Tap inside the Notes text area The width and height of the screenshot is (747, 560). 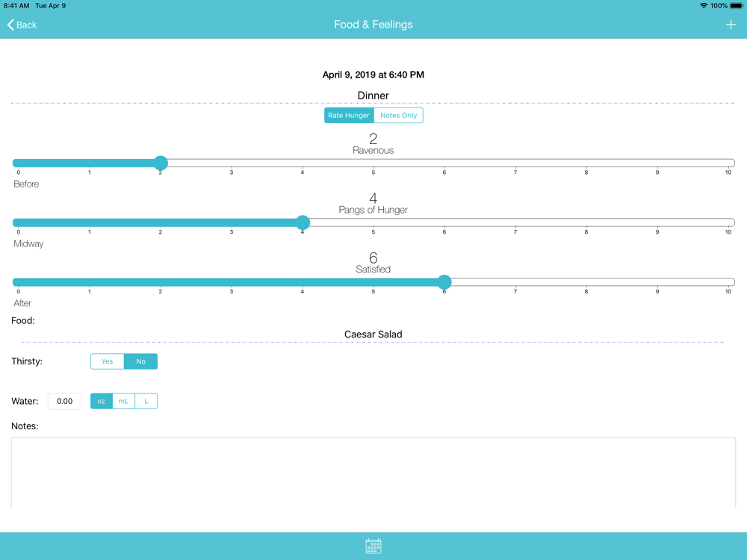pos(373,473)
